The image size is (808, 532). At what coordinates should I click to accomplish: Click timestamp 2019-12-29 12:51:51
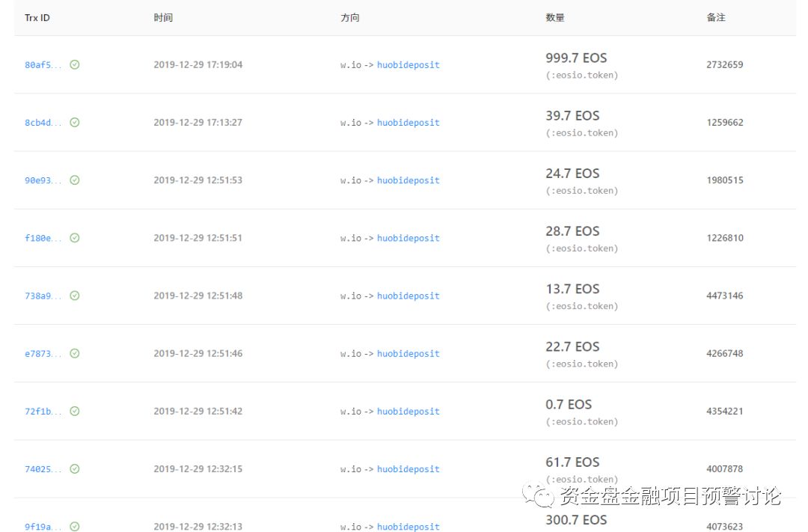tap(198, 238)
